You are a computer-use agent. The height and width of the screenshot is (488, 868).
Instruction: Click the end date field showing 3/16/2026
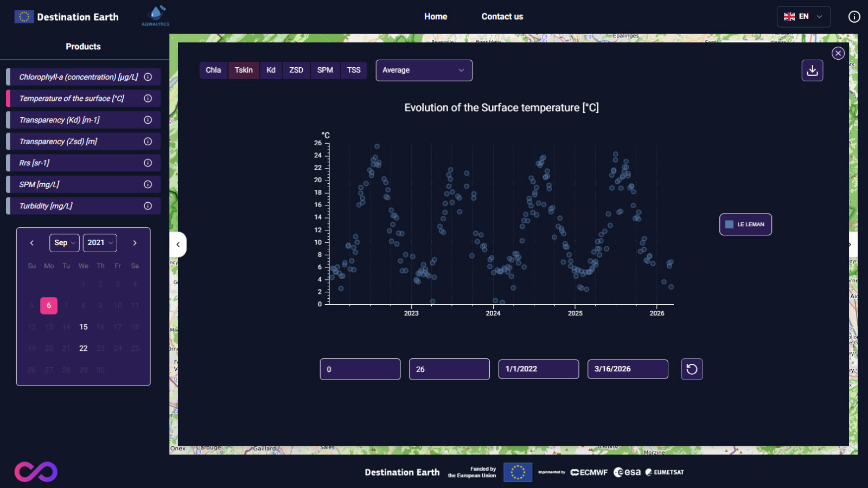pyautogui.click(x=627, y=369)
